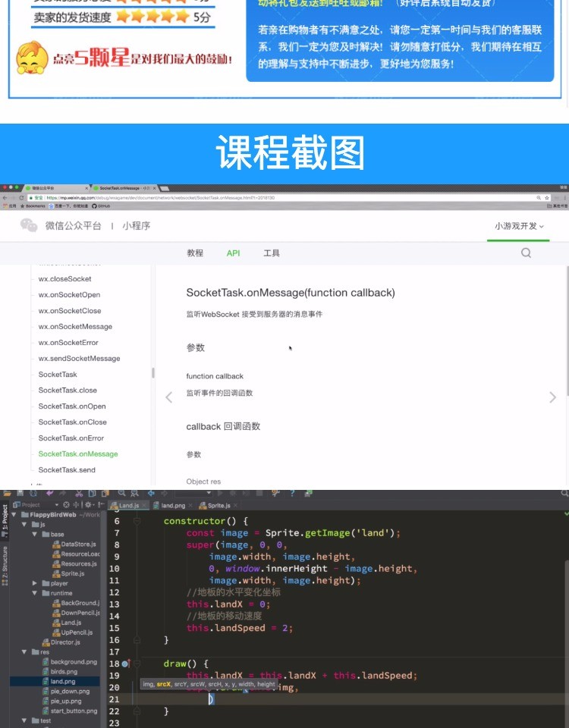
Task: Click the Copy icon in IDE toolbar
Action: 92,493
